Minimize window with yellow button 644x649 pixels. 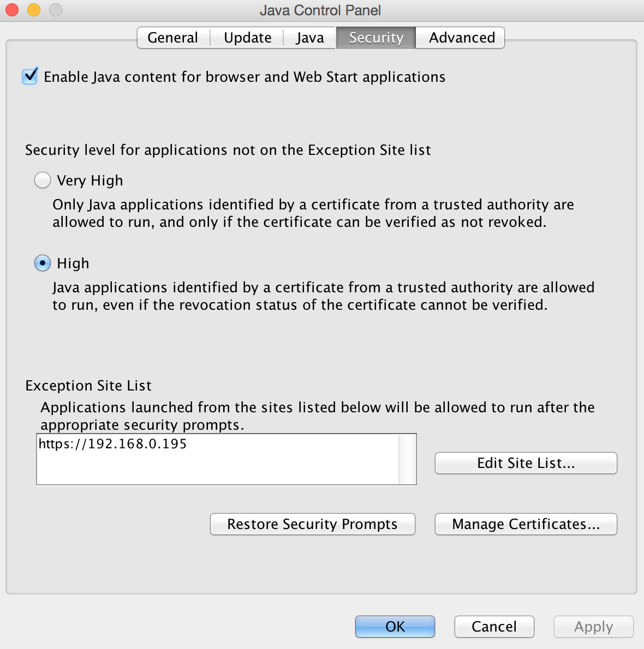pyautogui.click(x=33, y=9)
